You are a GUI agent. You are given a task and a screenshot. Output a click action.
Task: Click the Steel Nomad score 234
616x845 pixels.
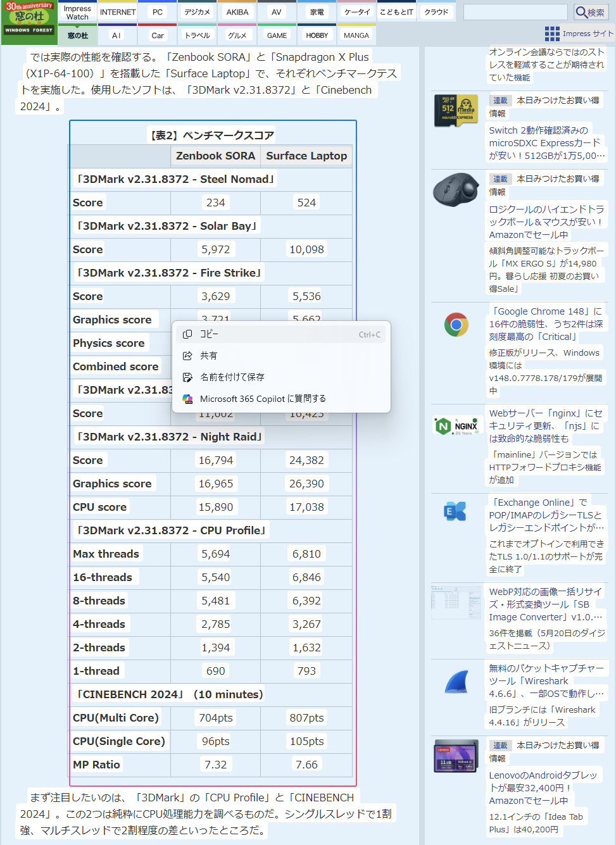click(215, 203)
